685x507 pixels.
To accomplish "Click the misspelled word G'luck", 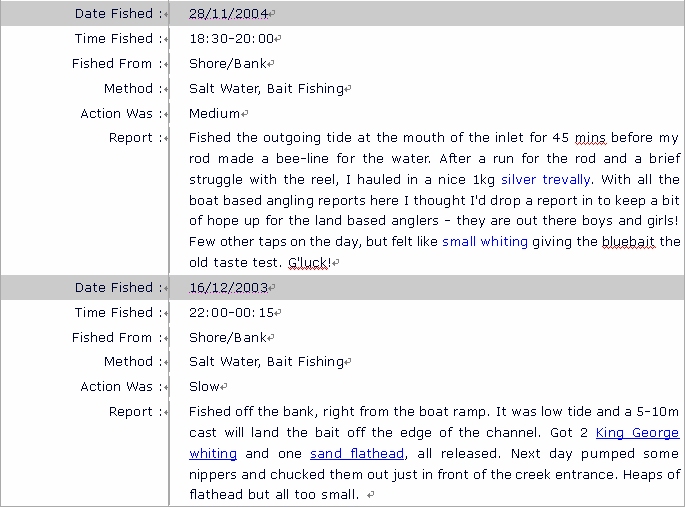I will coord(309,262).
